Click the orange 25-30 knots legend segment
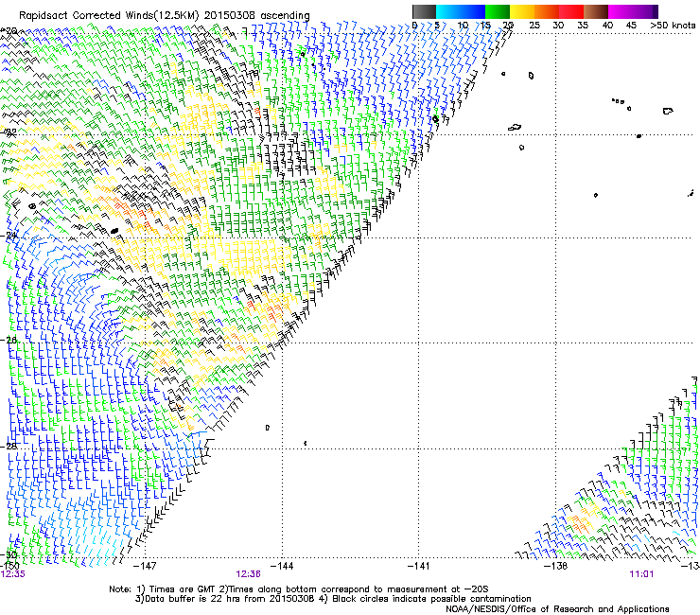Viewport: 700px width, 615px height. (x=547, y=11)
